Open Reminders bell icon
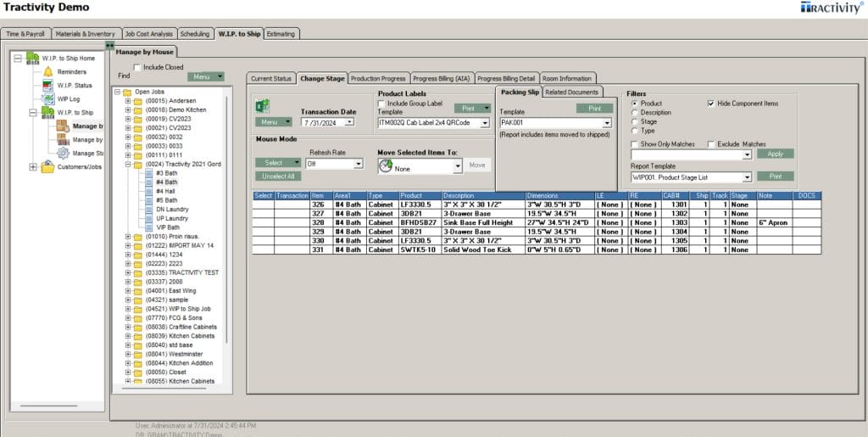The width and height of the screenshot is (868, 437). [x=48, y=71]
